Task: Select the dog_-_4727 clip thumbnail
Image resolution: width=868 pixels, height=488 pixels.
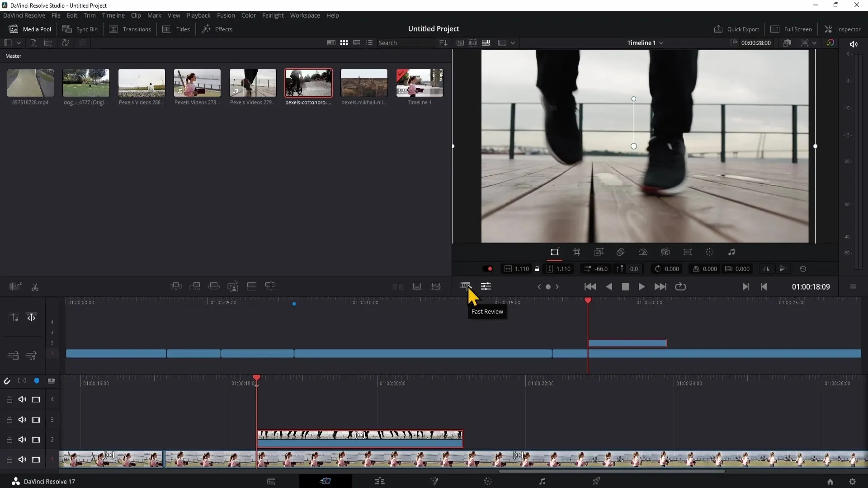Action: pyautogui.click(x=86, y=83)
